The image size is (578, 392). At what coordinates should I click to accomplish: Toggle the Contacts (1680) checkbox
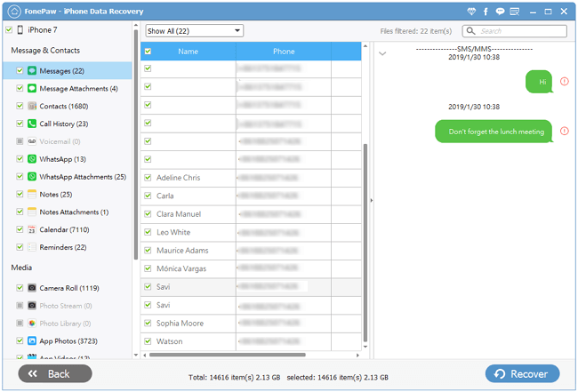pyautogui.click(x=20, y=106)
